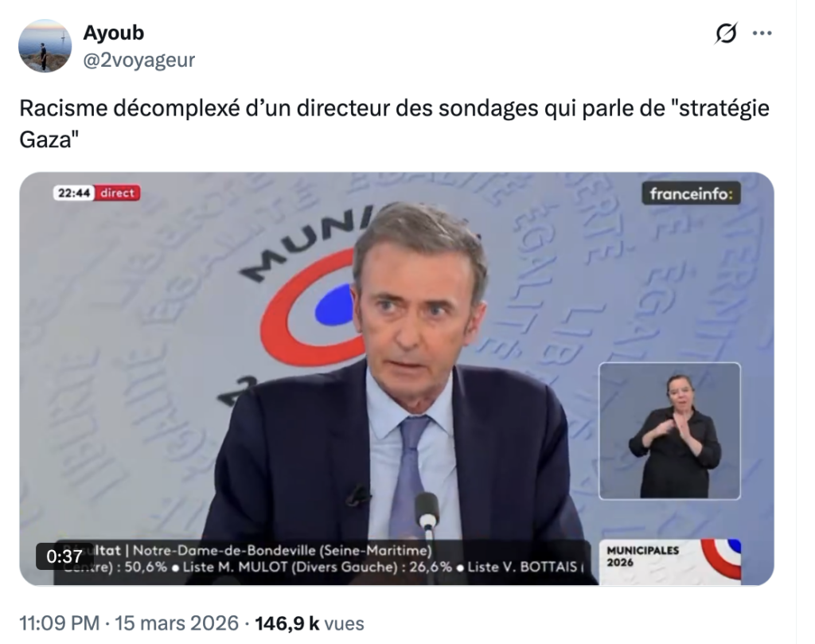Click the franceinfo: logo in the video
815x644 pixels.
(x=691, y=194)
